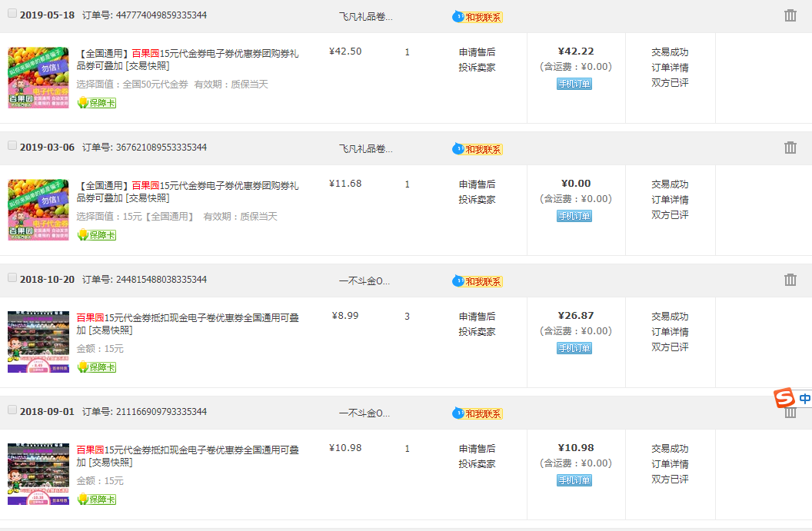
Task: Open shop 一不斗金 on the 2018-10-20 order
Action: click(x=364, y=280)
